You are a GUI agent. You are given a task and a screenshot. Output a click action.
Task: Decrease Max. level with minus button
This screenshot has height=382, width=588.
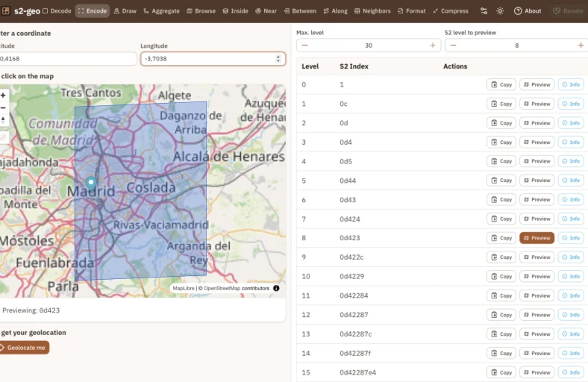[305, 46]
